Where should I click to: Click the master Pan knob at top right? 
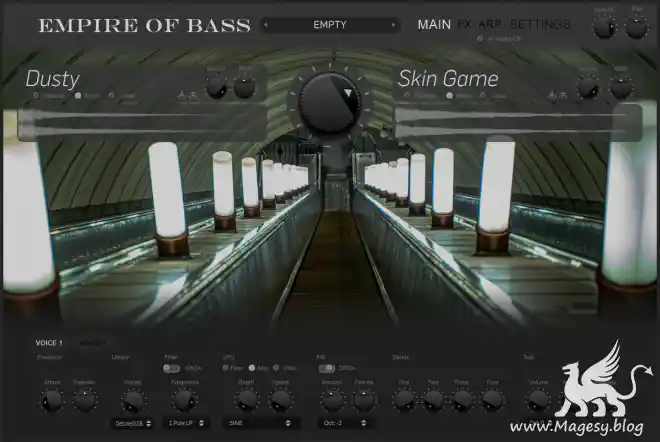pyautogui.click(x=636, y=27)
